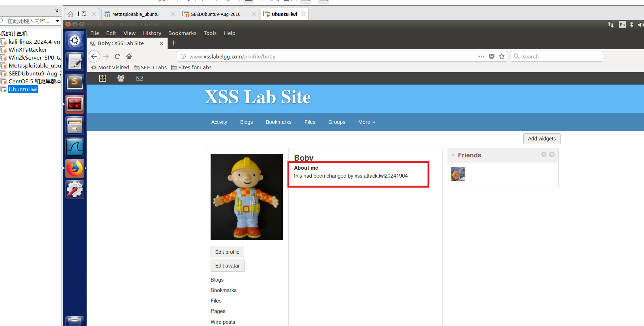Go back with browser back arrow
Screen dimensions: 644x326
[x=94, y=56]
